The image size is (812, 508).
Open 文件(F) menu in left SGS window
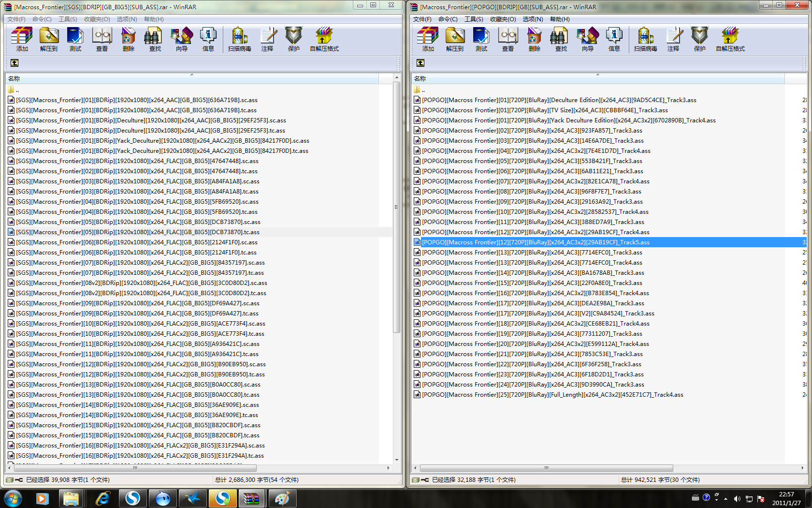[16, 19]
